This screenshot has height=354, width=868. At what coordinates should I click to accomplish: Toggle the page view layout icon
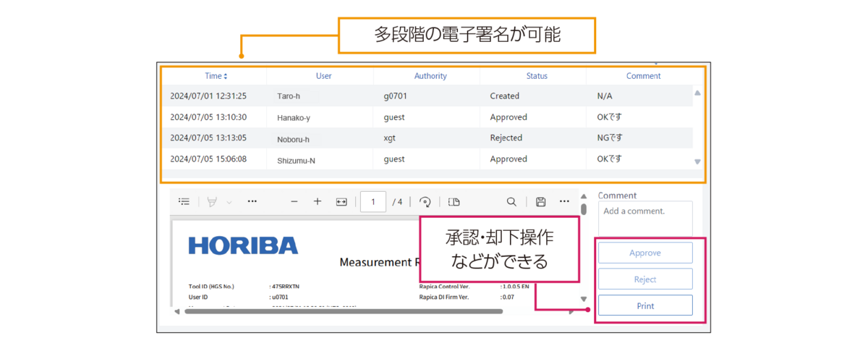click(454, 202)
